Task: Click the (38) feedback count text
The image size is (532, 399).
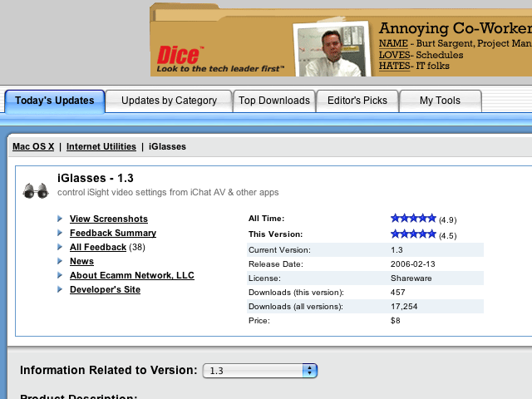Action: [x=137, y=248]
